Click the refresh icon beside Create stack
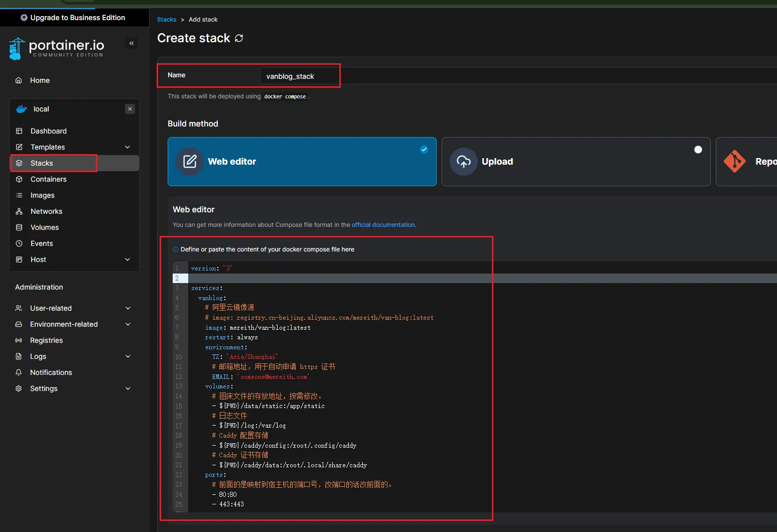The height and width of the screenshot is (532, 777). [x=239, y=38]
